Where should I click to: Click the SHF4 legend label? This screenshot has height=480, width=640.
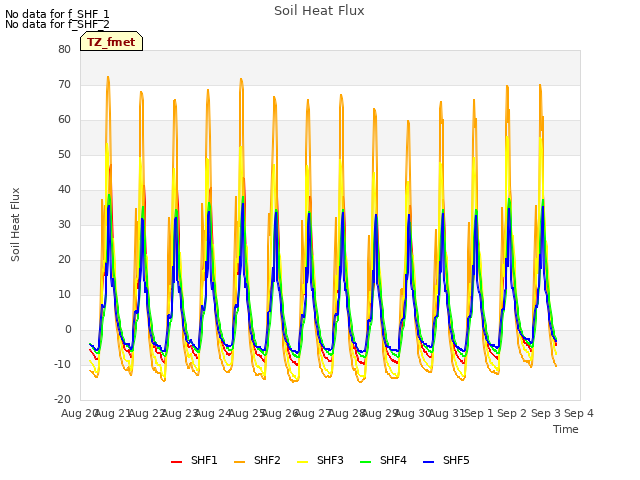pyautogui.click(x=393, y=460)
